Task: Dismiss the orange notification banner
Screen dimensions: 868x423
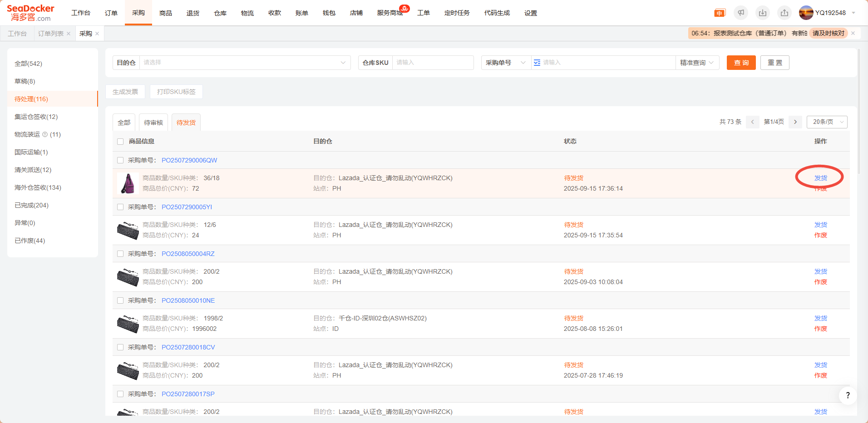Action: pos(853,33)
